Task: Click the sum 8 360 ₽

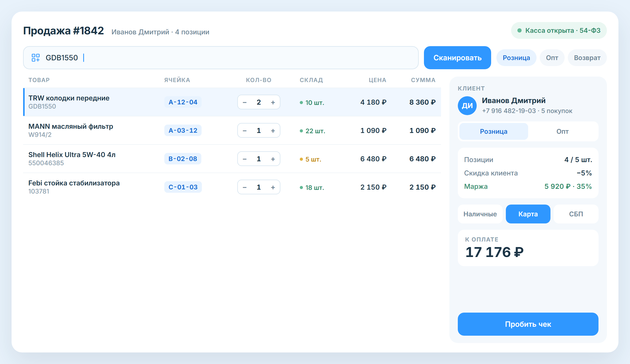Action: coord(422,102)
